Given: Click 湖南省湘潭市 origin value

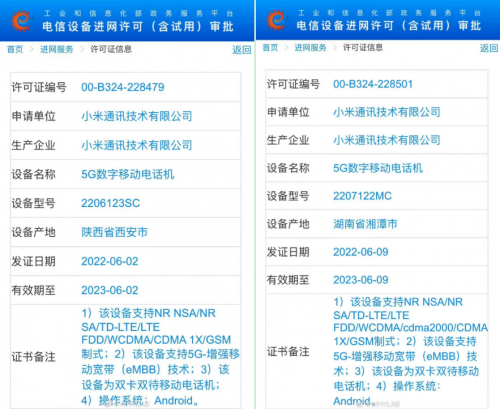Looking at the screenshot, I should [365, 224].
